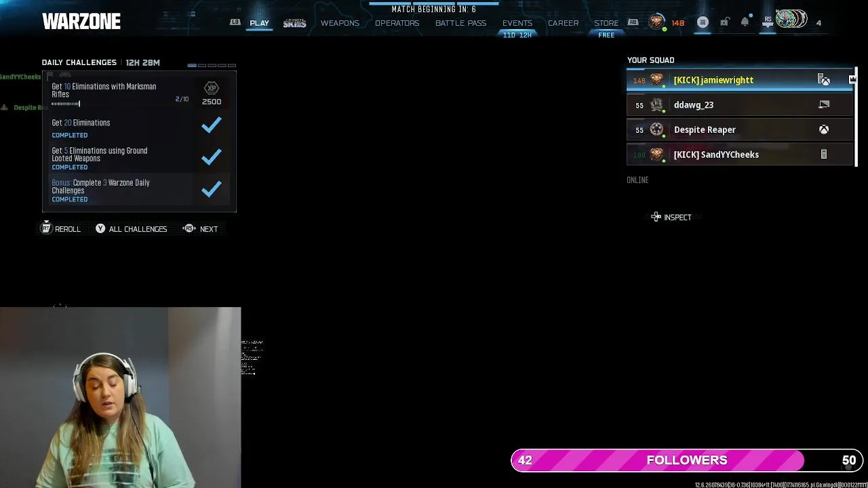Switch to the OPERATORS tab

(x=397, y=23)
